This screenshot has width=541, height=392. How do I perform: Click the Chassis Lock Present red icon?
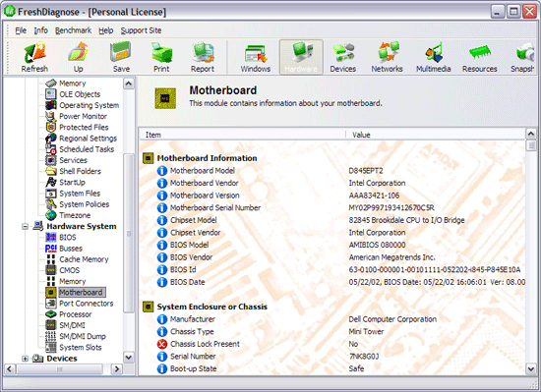162,344
